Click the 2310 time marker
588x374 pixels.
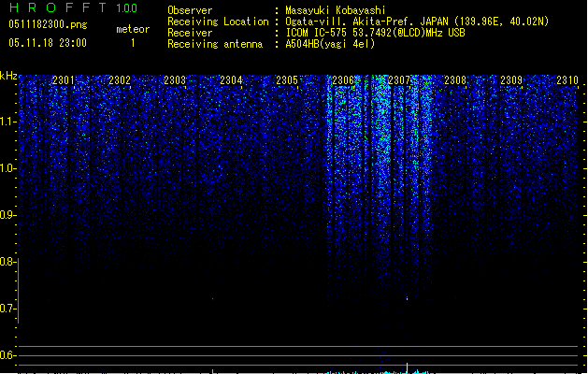click(567, 80)
